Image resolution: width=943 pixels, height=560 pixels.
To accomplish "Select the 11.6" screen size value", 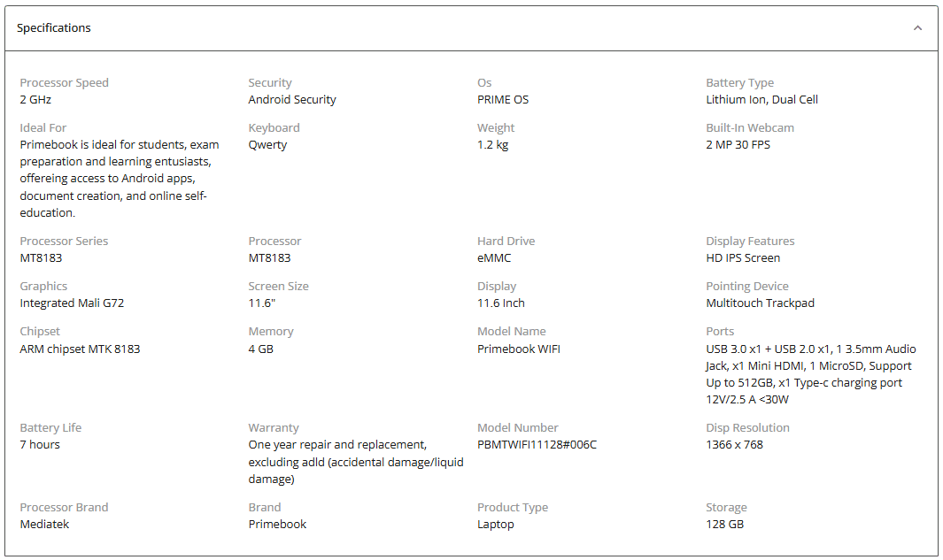I will coord(261,303).
